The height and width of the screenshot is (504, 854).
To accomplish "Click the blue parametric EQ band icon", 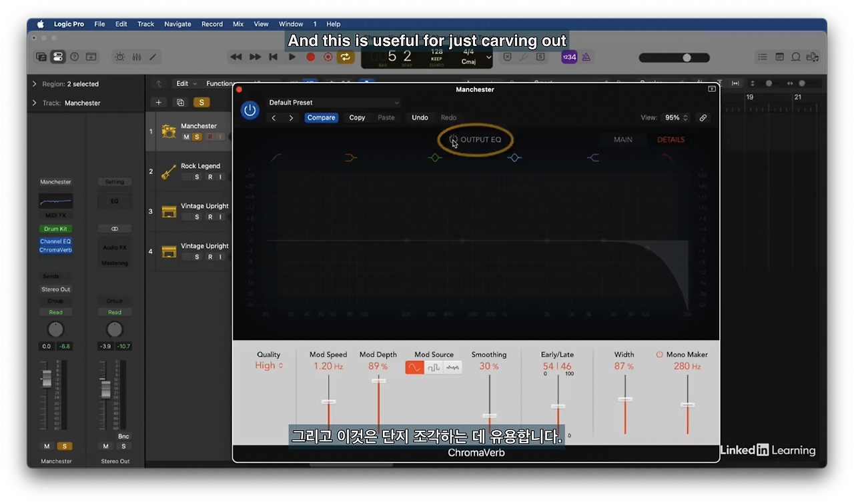I will click(x=514, y=158).
